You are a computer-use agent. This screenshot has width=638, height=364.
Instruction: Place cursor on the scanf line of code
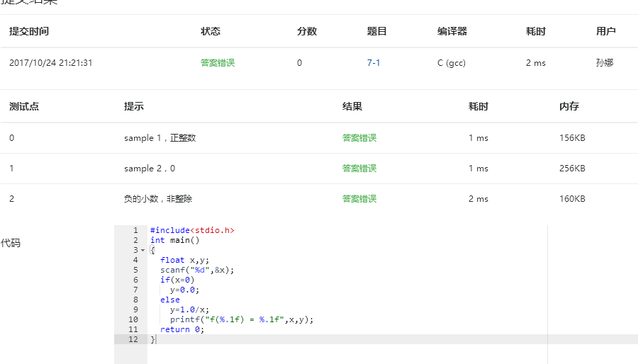[x=196, y=270]
